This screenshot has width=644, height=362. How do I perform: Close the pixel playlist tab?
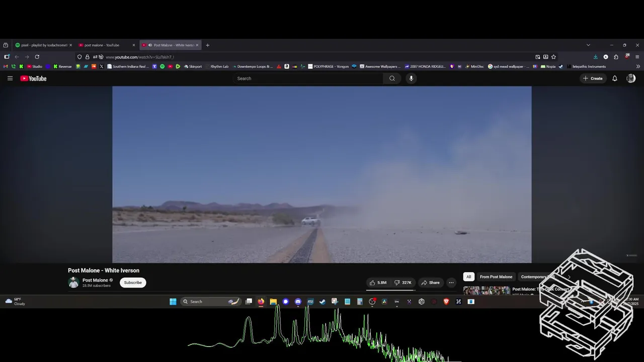(x=70, y=45)
